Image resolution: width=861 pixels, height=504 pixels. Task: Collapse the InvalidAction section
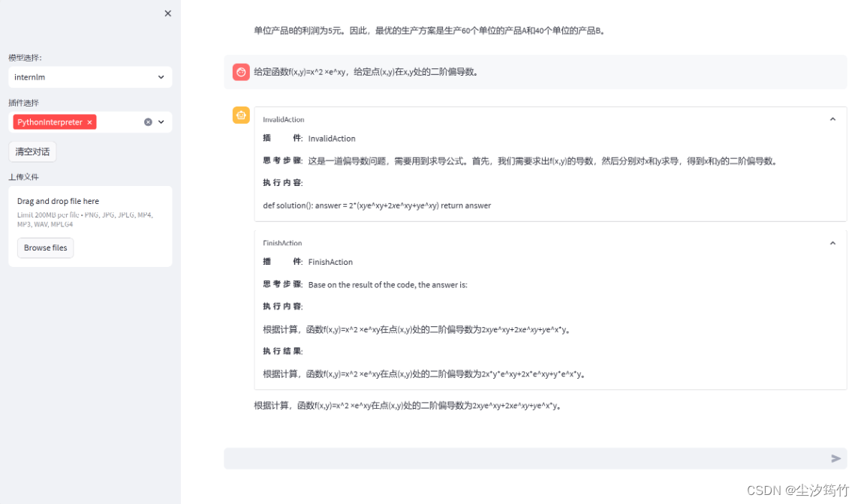(832, 118)
